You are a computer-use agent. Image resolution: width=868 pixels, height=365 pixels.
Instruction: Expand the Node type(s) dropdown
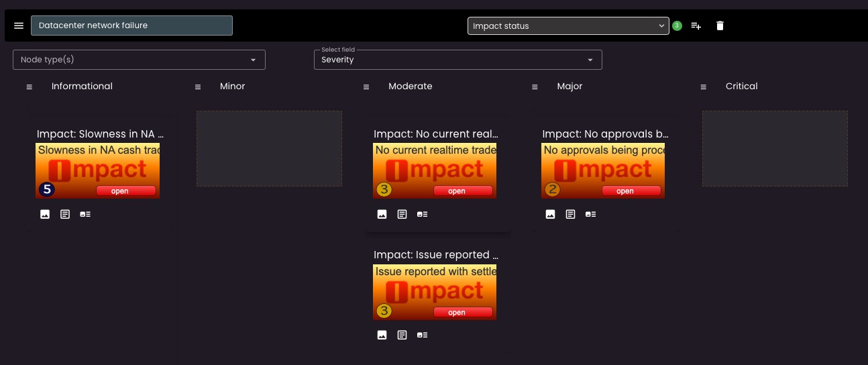[x=139, y=60]
